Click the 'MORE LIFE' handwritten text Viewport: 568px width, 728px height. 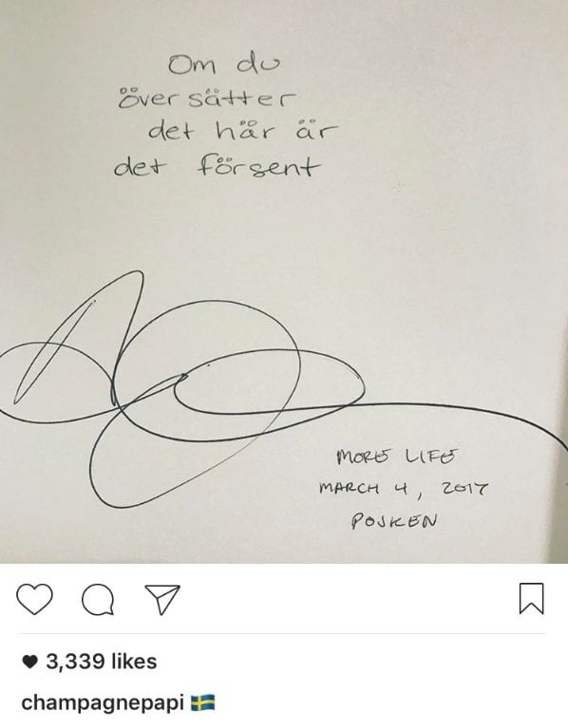pos(396,457)
